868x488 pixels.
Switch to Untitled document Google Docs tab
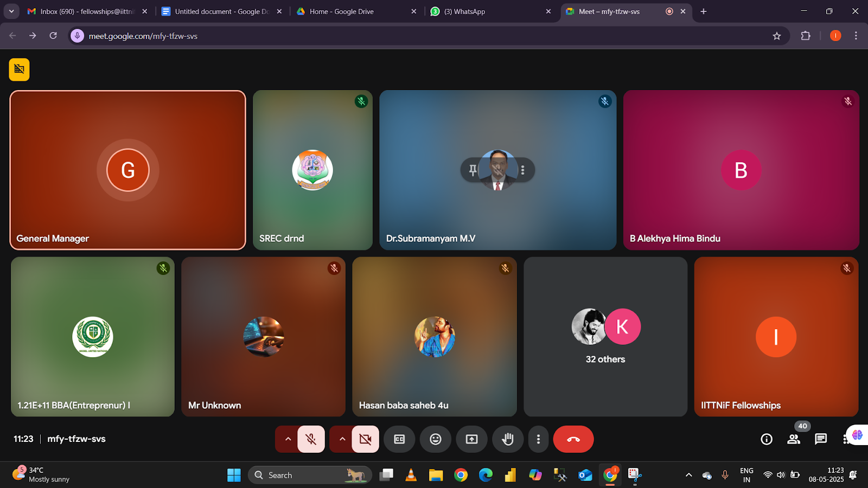(221, 11)
